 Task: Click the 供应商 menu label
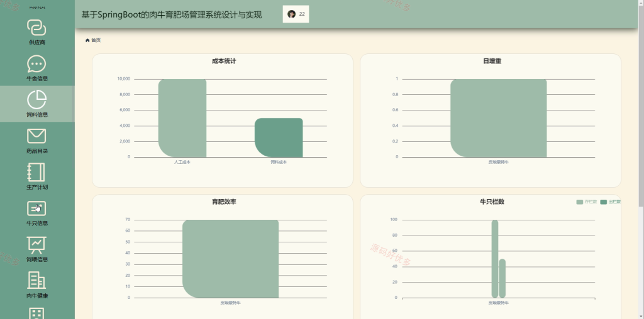point(37,42)
